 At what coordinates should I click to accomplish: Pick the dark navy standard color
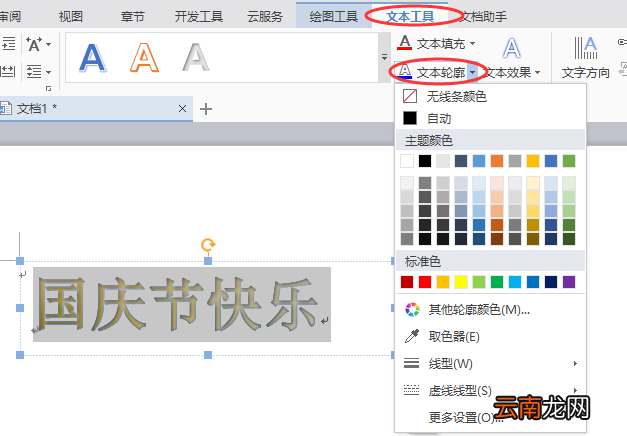click(551, 282)
